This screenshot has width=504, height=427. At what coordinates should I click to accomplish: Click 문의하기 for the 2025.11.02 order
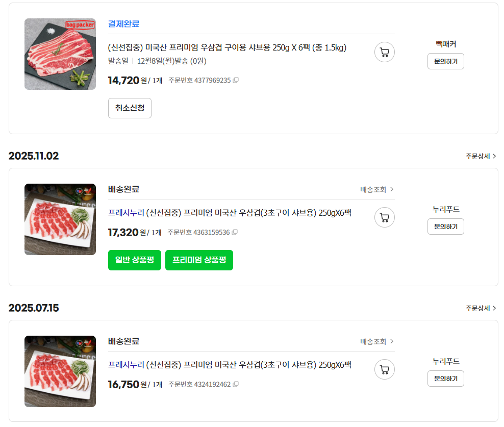[x=445, y=227]
